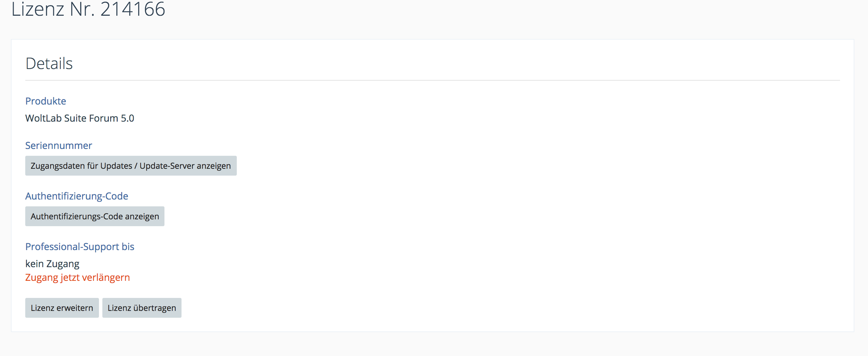868x356 pixels.
Task: Click the Lizenz erweitern button
Action: (x=62, y=308)
